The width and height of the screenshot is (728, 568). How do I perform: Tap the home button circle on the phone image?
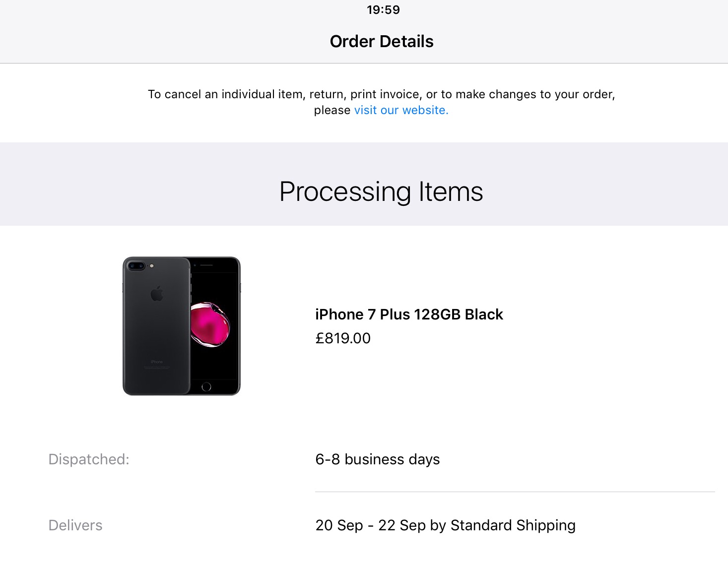[206, 387]
